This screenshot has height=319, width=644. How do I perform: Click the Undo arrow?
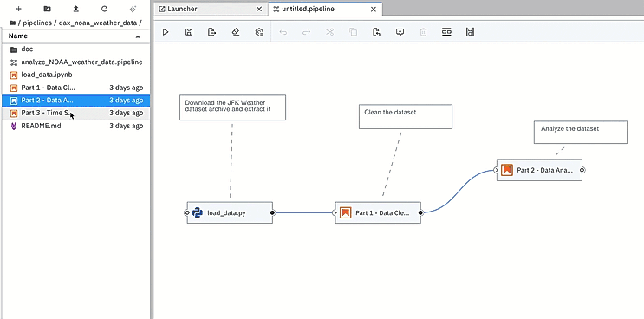[x=283, y=32]
